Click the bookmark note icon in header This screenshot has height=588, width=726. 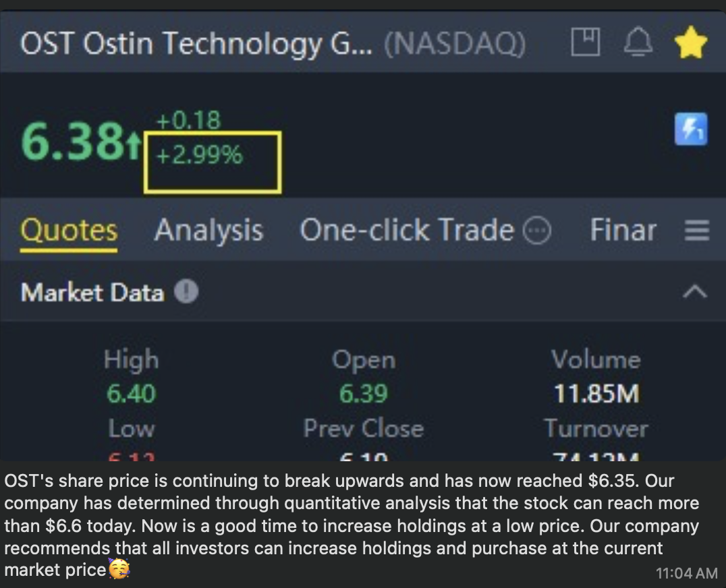click(x=585, y=42)
